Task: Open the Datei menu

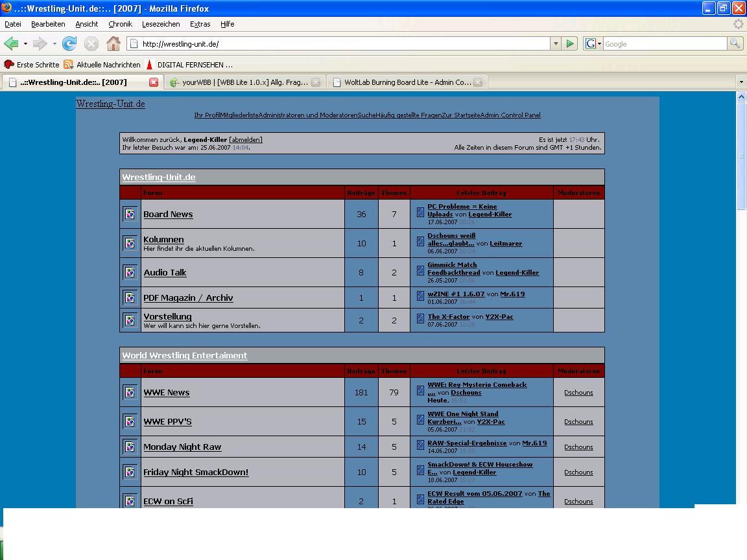Action: click(x=13, y=24)
